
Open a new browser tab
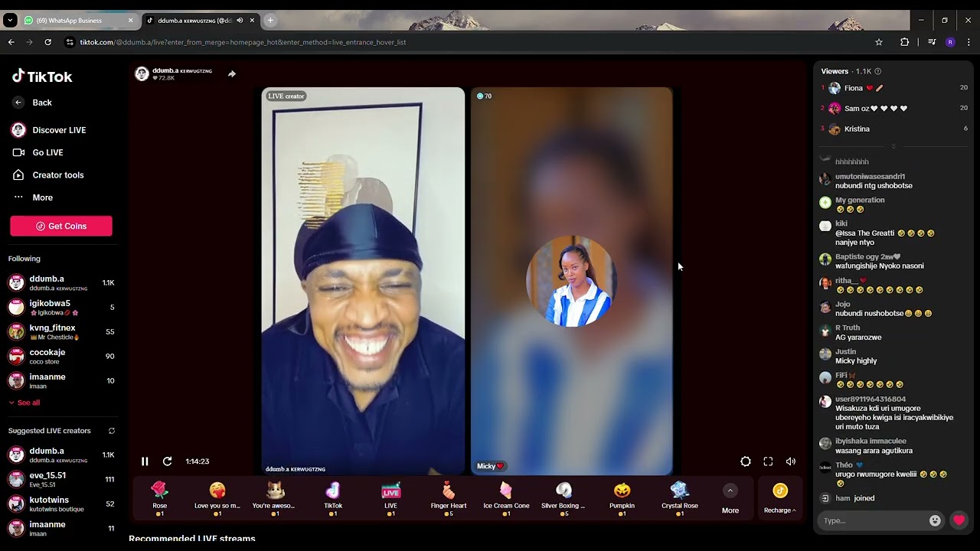click(x=270, y=20)
